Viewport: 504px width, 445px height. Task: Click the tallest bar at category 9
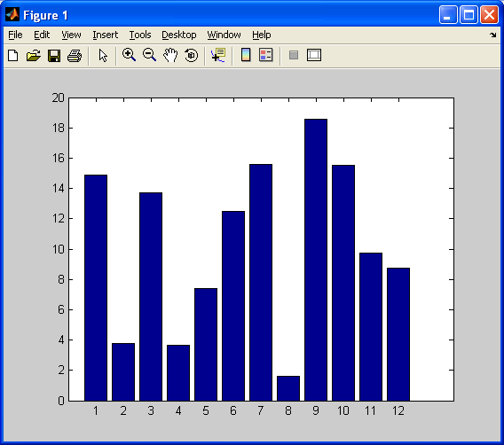click(x=316, y=260)
